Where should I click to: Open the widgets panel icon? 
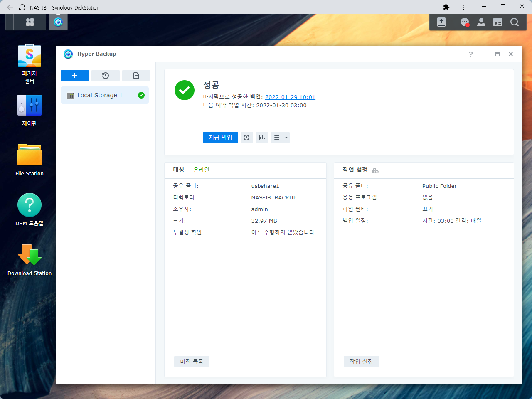click(x=498, y=22)
